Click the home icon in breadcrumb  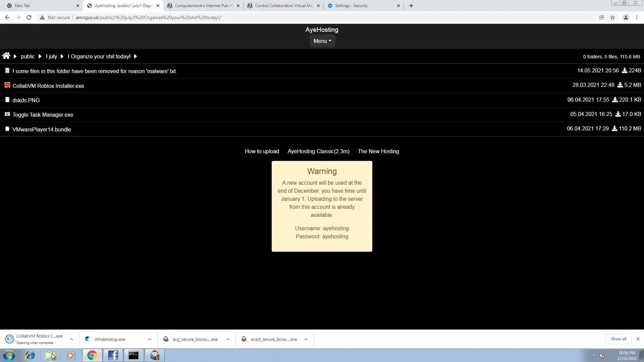tap(6, 56)
